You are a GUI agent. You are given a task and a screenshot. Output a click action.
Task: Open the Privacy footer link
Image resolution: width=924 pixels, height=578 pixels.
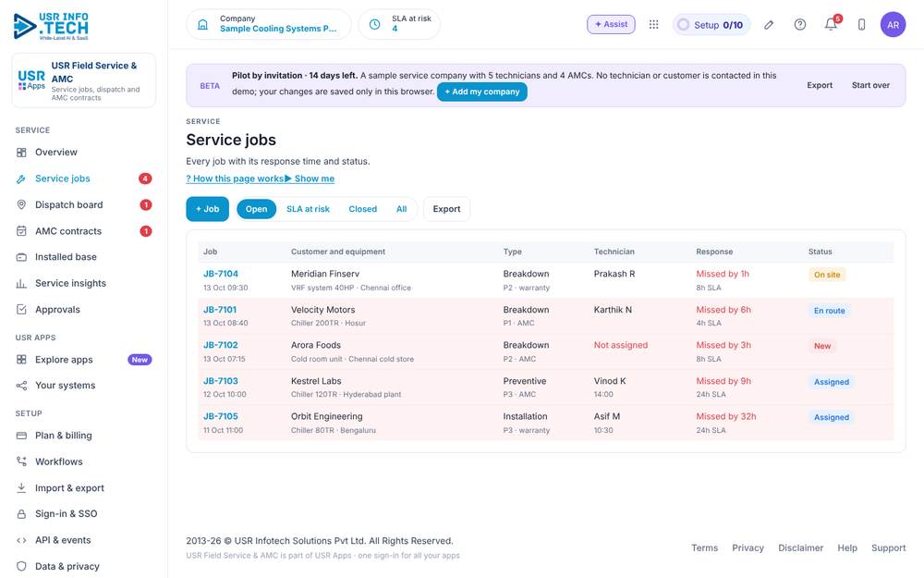[x=748, y=547]
